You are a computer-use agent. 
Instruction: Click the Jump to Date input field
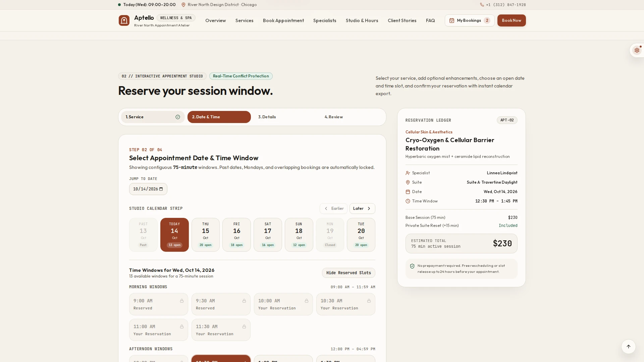(148, 189)
